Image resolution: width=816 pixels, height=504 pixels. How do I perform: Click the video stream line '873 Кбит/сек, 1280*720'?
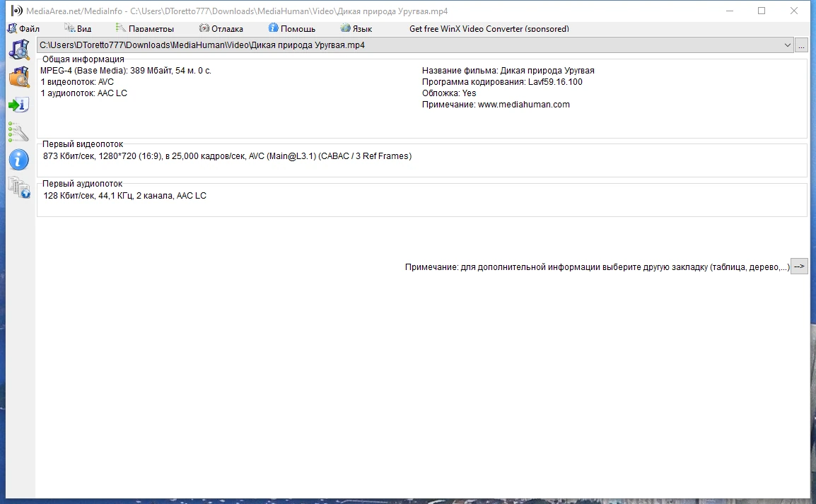pos(228,156)
